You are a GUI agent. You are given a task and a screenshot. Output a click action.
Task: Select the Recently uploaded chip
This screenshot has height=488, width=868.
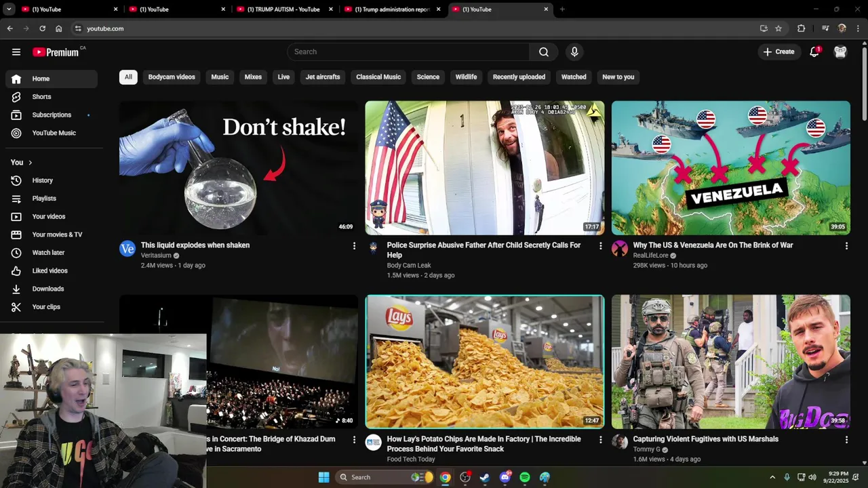(x=519, y=77)
